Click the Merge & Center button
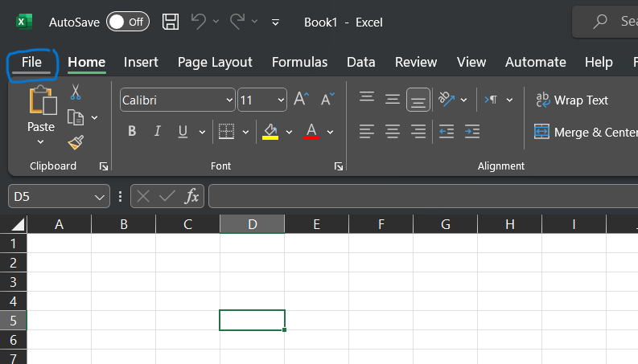The height and width of the screenshot is (364, 638). pos(586,132)
